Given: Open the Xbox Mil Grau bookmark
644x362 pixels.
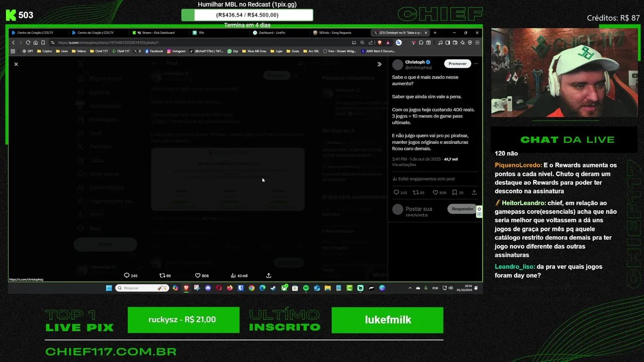Looking at the screenshot, I should coord(254,51).
